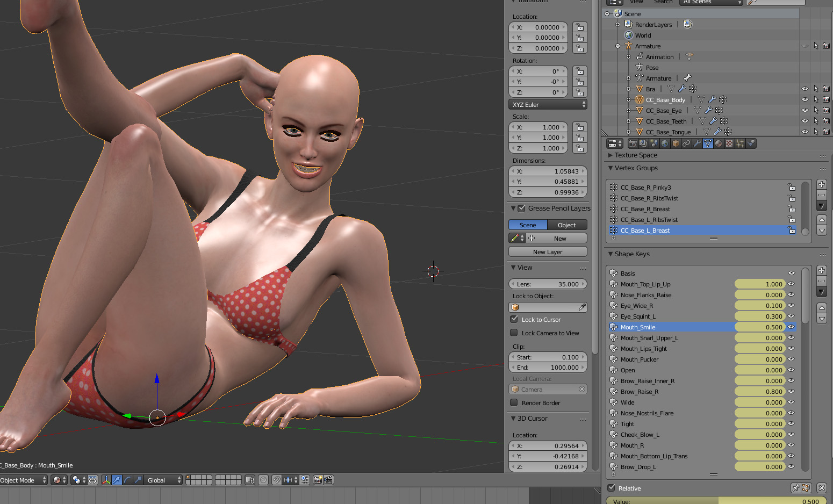
Task: Mute the Mouth_Smile shape key
Action: 791,327
